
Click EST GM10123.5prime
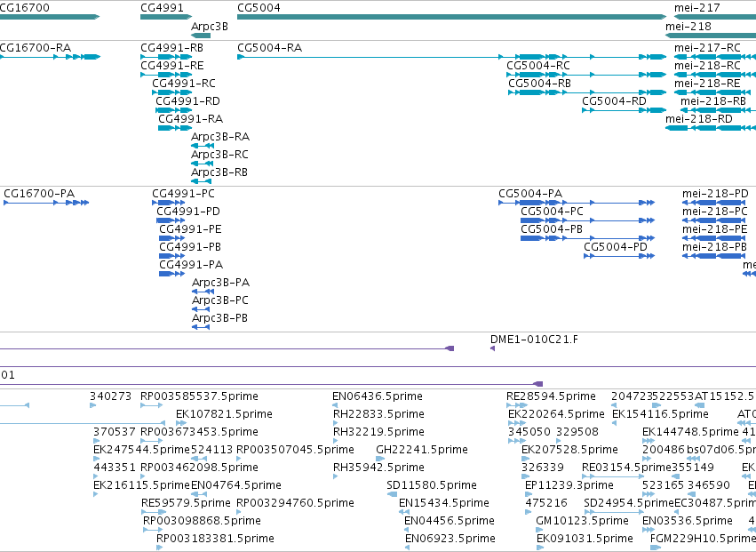click(x=583, y=521)
